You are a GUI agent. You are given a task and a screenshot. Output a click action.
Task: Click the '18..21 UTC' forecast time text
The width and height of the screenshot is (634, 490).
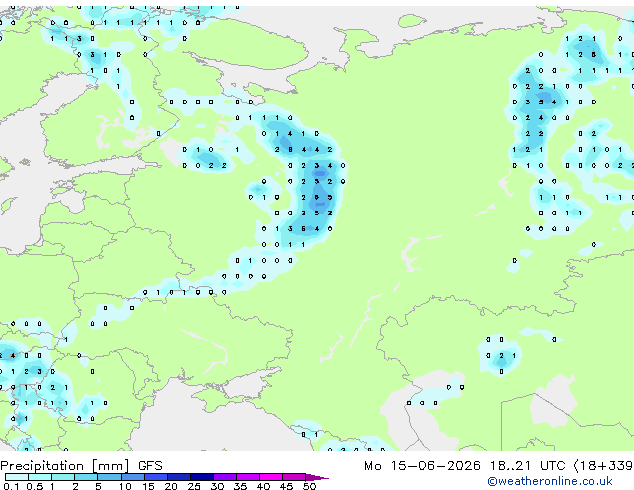[x=527, y=466]
